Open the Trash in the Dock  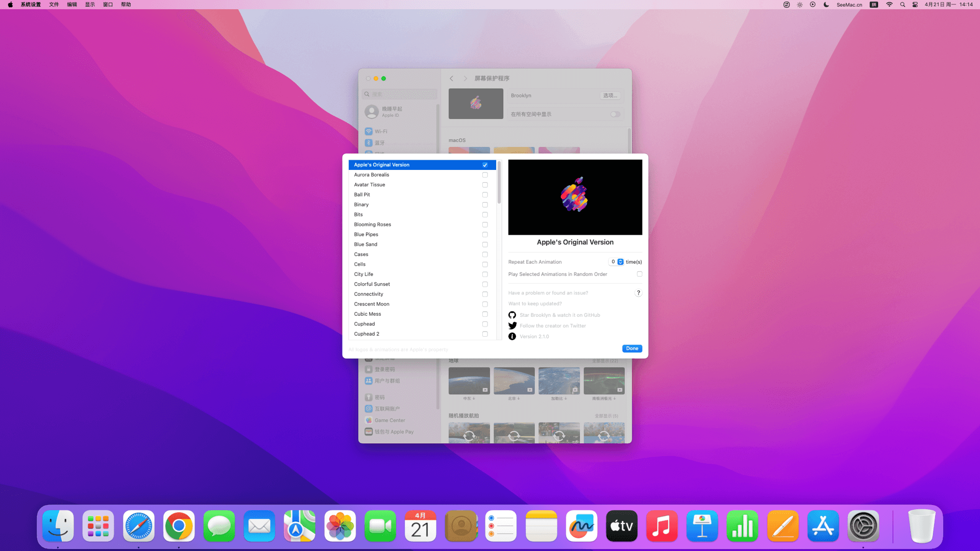coord(922,526)
